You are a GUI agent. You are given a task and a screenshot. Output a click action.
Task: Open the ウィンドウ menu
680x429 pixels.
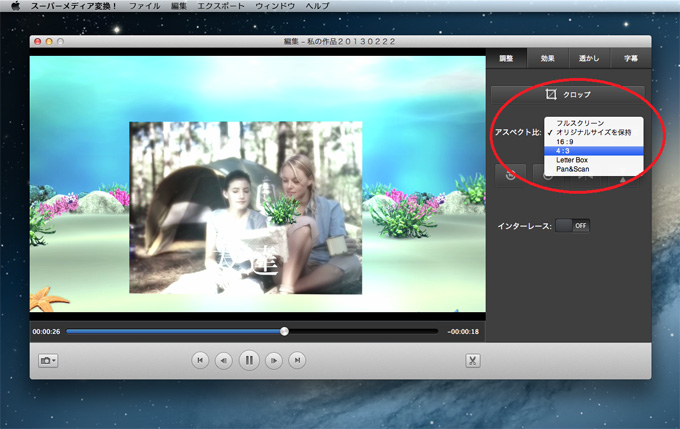click(x=275, y=6)
